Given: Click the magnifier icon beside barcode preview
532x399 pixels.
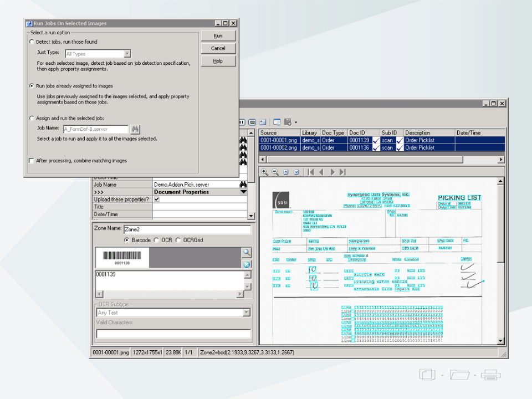Looking at the screenshot, I should tap(247, 253).
